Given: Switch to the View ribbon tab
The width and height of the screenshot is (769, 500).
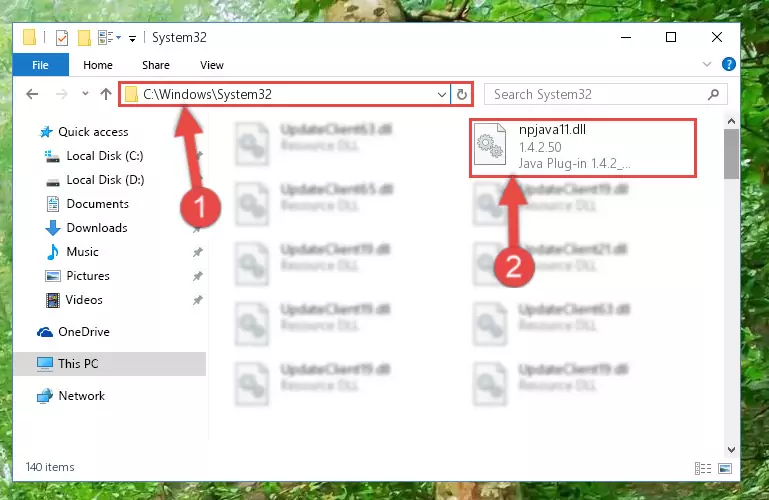Looking at the screenshot, I should pos(212,65).
